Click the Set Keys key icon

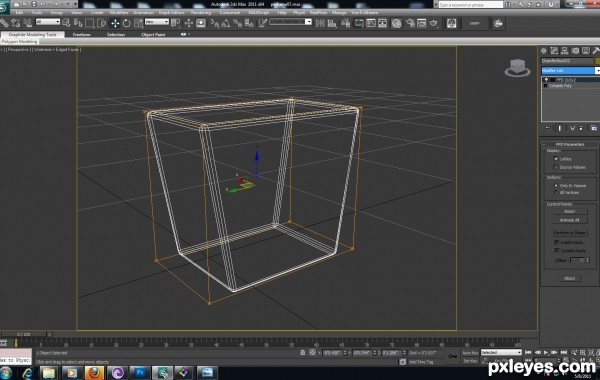point(453,356)
